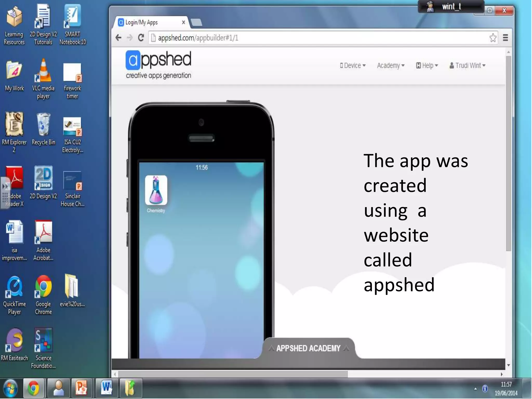Expand the Device dropdown menu

coord(353,65)
